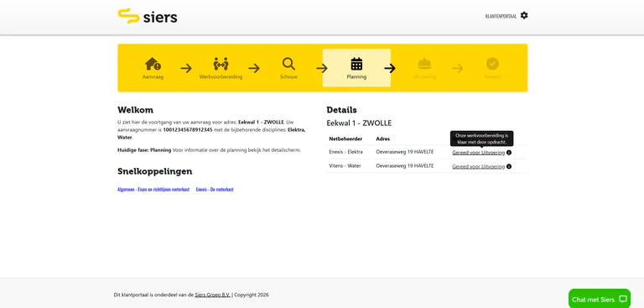Click Oeveraseweg 19 HAVELTE in Enexis row
The height and width of the screenshot is (308, 644).
click(404, 152)
